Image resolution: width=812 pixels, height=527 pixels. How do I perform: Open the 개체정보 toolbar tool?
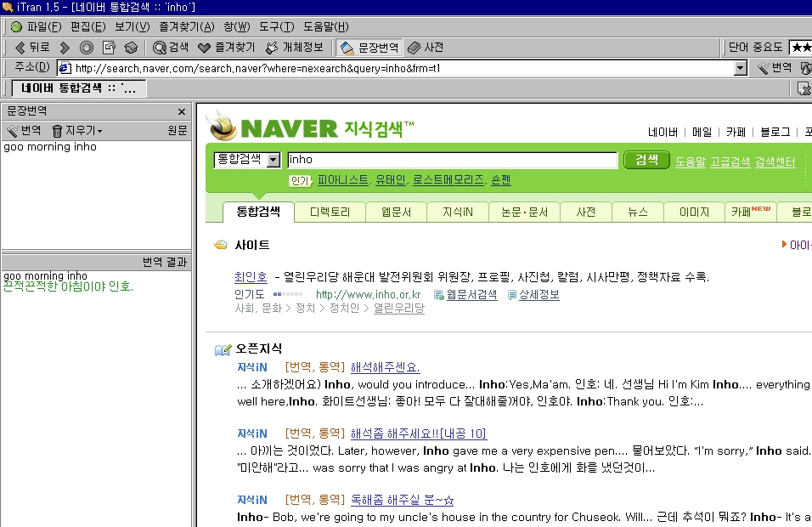tap(294, 48)
